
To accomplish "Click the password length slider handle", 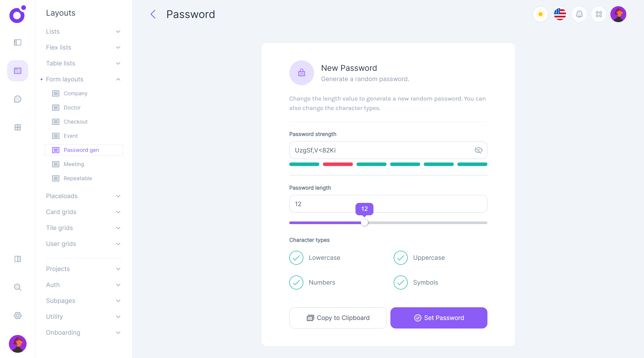I will point(364,223).
